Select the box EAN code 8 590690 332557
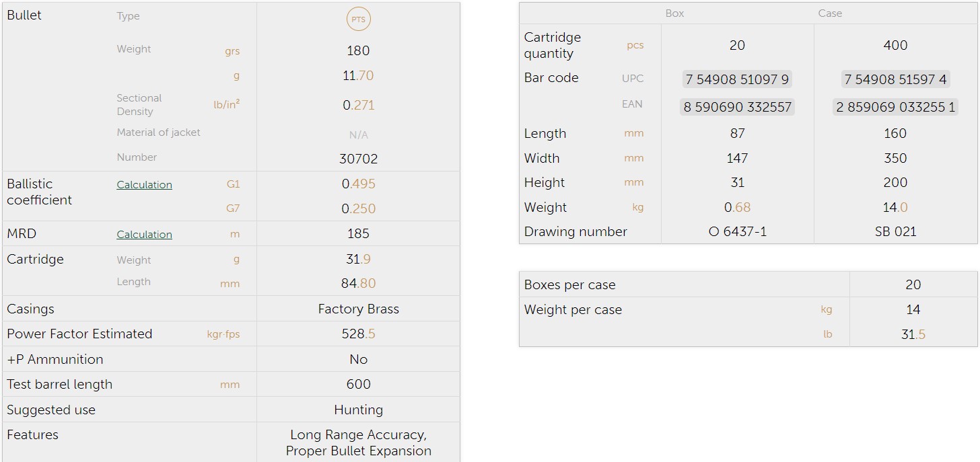The width and height of the screenshot is (980, 462). point(737,107)
